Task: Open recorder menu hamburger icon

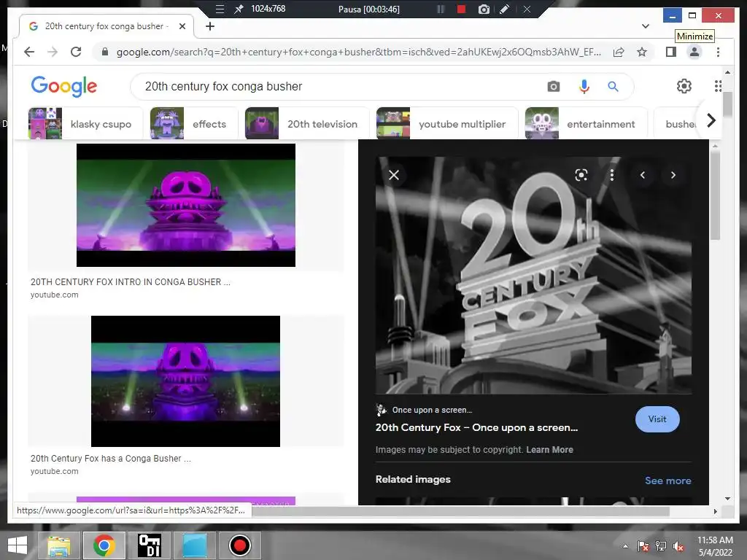Action: [220, 9]
